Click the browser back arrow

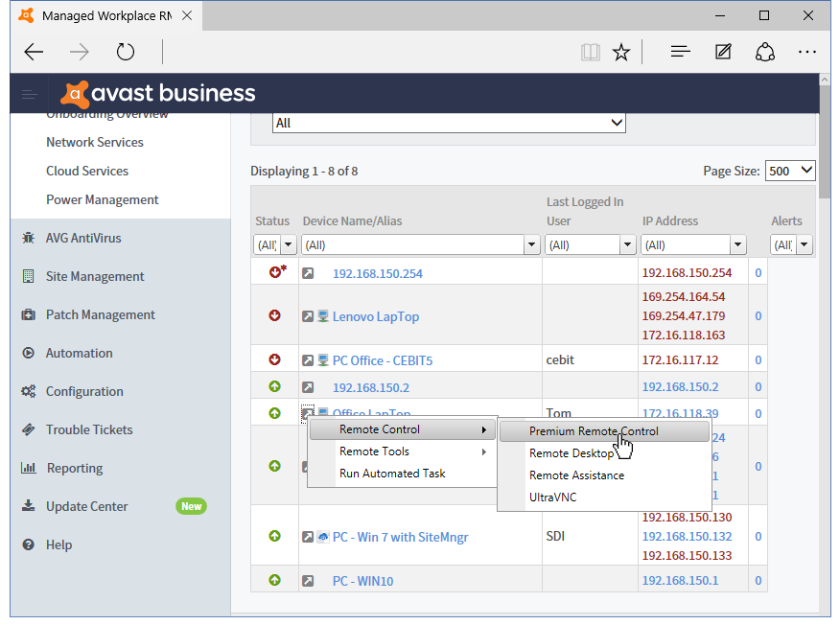click(35, 52)
